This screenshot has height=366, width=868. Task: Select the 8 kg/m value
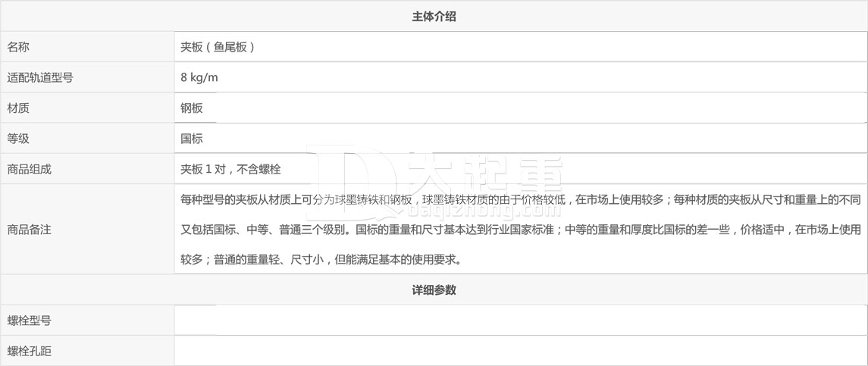[x=199, y=77]
